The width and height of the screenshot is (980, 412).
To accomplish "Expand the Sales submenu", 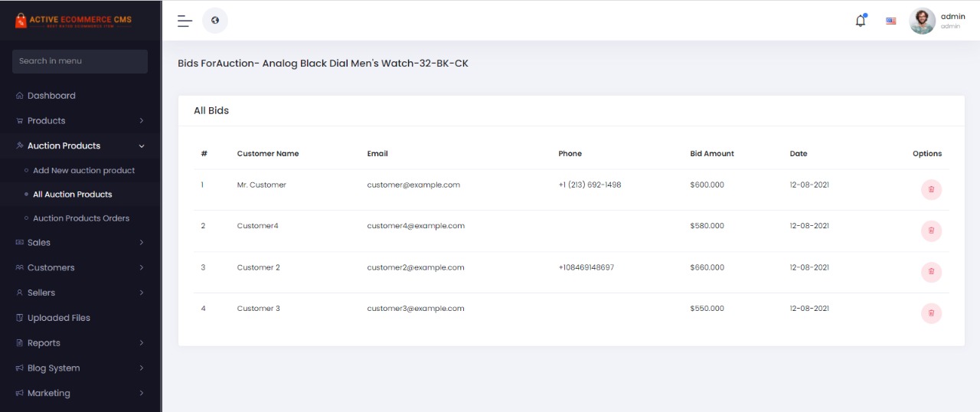I will tap(80, 243).
